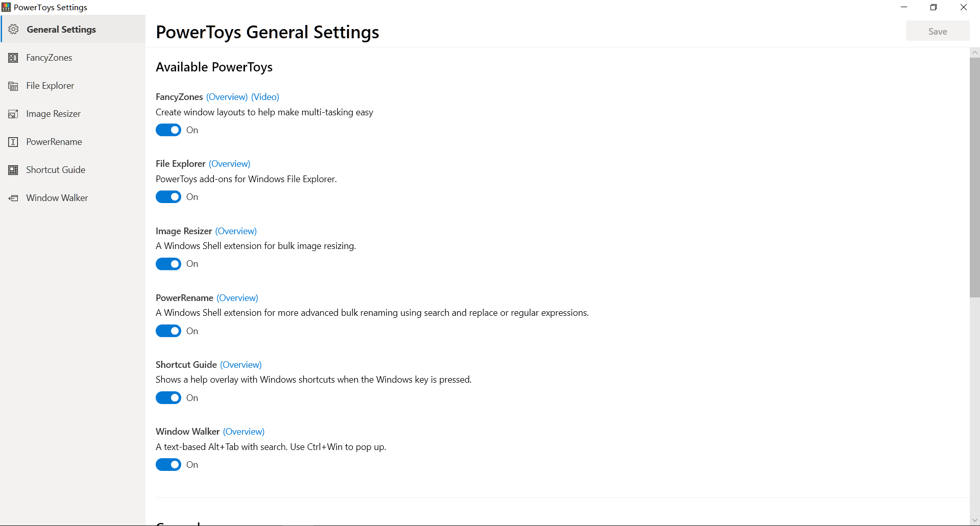Click 'A text-based Alt+Tab with search' description

[271, 447]
